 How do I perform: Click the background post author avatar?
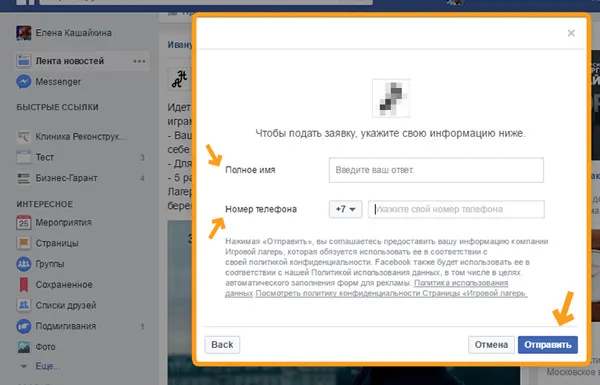coord(179,79)
